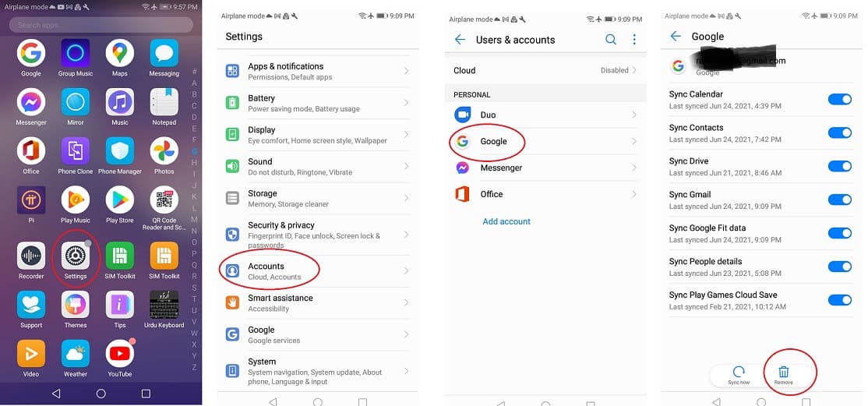Open the Settings app icon
868x406 pixels.
click(x=76, y=256)
